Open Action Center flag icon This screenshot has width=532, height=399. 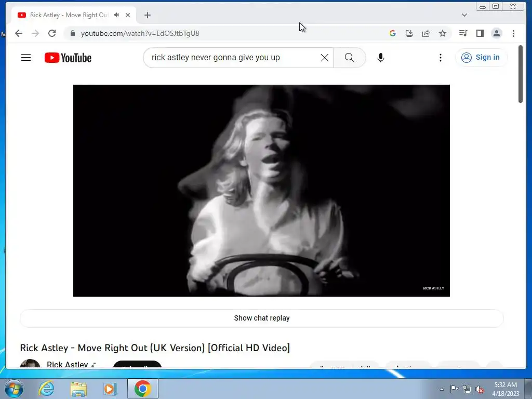(454, 389)
